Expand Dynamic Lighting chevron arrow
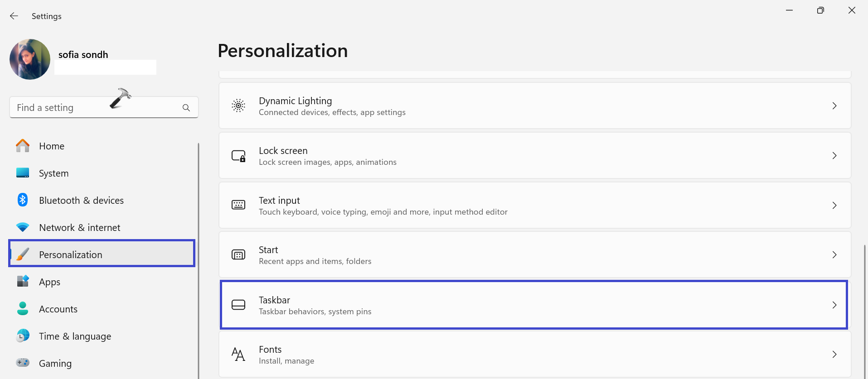868x379 pixels. (834, 106)
